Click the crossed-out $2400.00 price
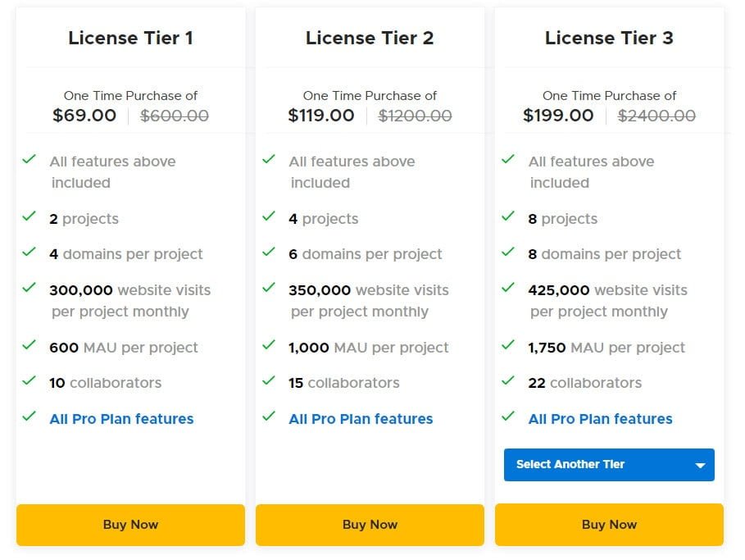 [x=656, y=116]
